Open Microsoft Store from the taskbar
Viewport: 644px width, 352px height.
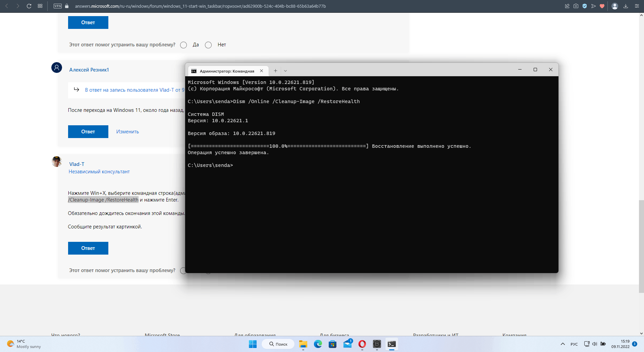tap(332, 344)
